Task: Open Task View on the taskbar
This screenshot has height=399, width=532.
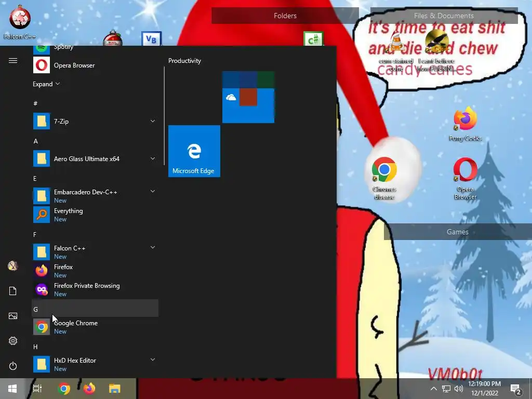Action: pyautogui.click(x=37, y=389)
